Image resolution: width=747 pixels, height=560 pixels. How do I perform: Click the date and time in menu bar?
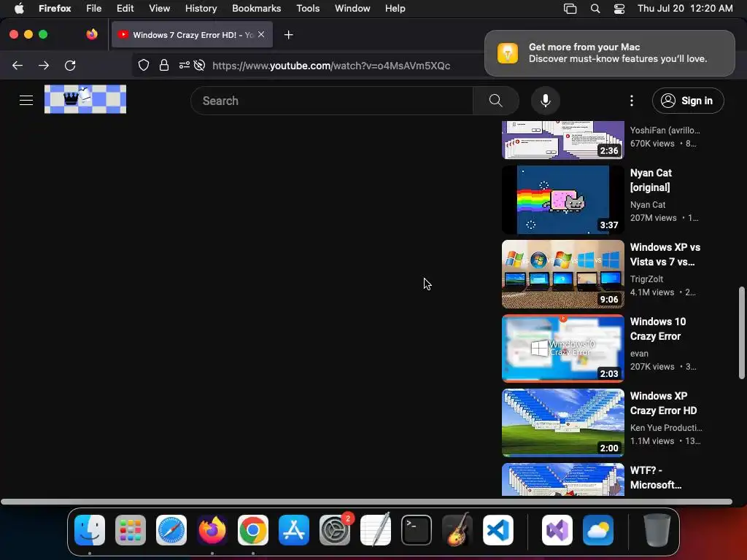pyautogui.click(x=685, y=8)
